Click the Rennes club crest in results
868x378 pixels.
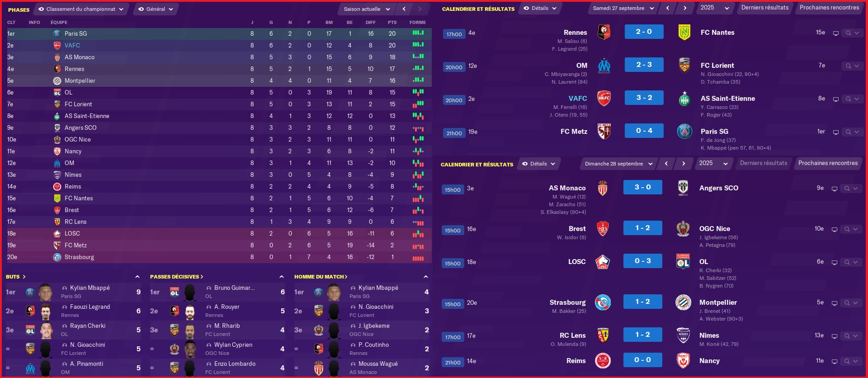[x=604, y=32]
